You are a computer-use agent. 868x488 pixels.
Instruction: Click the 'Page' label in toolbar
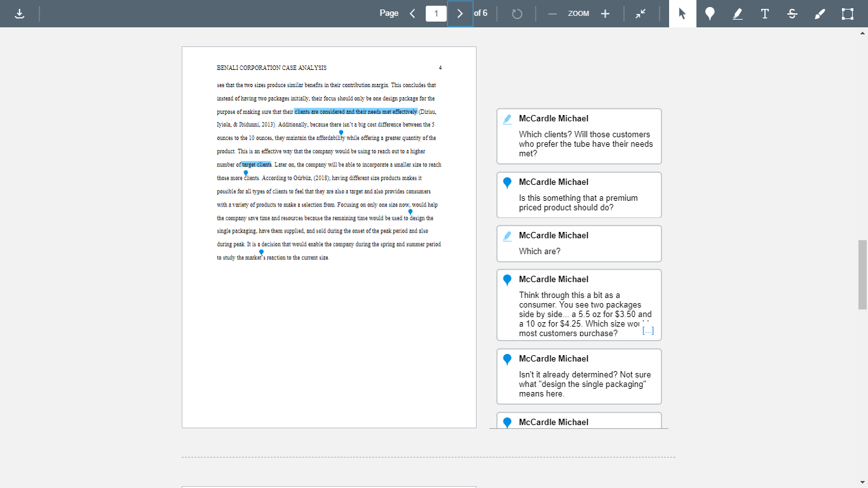pyautogui.click(x=389, y=13)
